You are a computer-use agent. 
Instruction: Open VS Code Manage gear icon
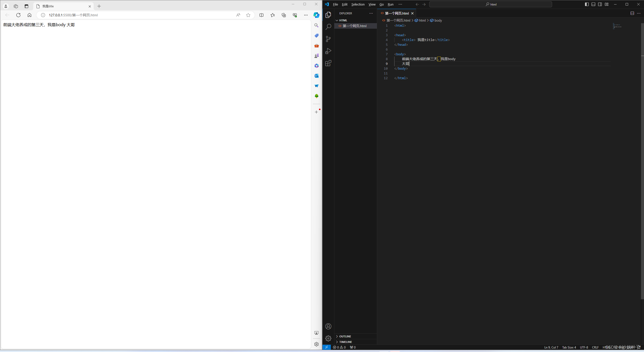328,338
